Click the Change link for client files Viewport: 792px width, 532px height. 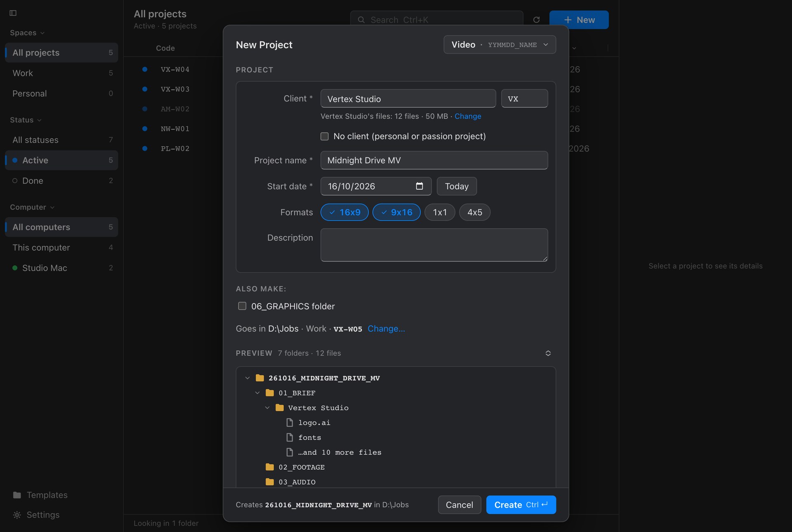(468, 116)
